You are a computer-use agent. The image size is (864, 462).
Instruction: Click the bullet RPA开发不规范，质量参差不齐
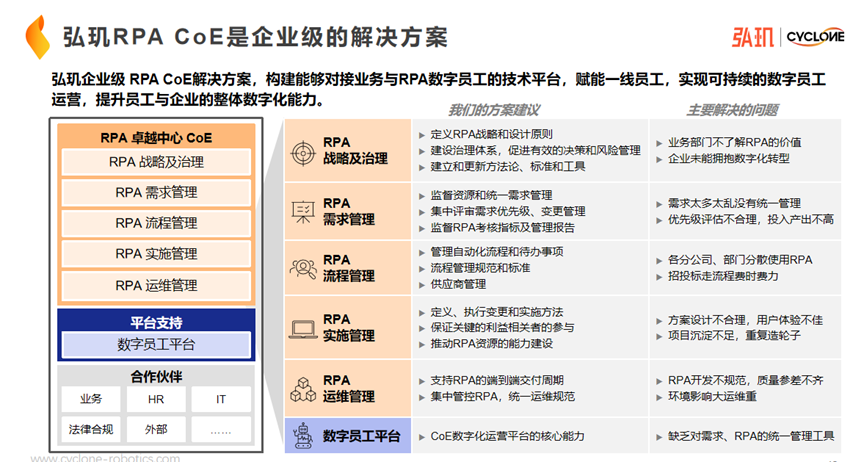746,380
